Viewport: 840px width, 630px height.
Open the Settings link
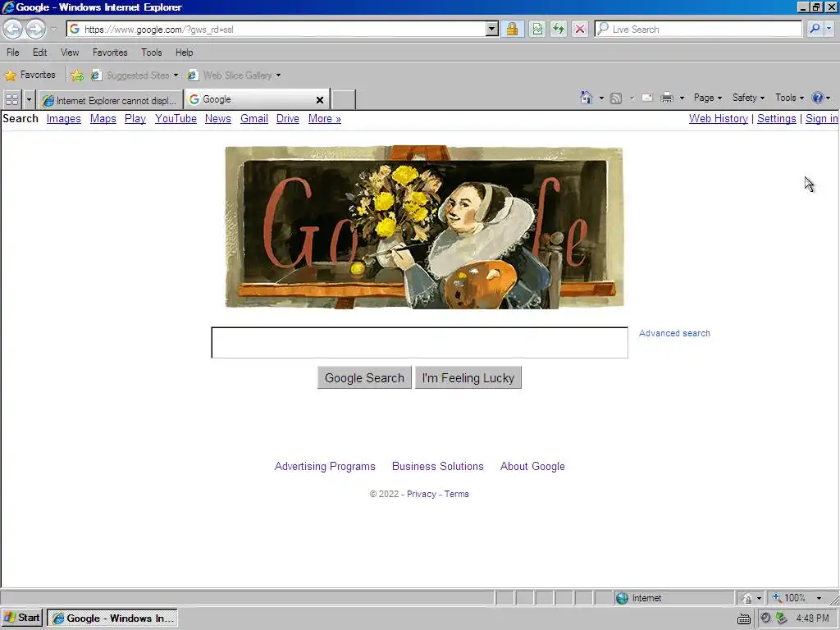point(777,119)
